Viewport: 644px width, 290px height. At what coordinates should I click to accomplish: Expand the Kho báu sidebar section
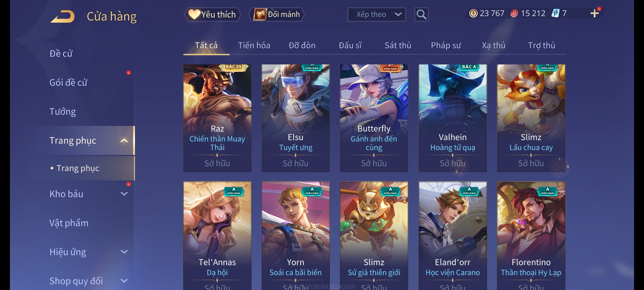pyautogui.click(x=124, y=194)
